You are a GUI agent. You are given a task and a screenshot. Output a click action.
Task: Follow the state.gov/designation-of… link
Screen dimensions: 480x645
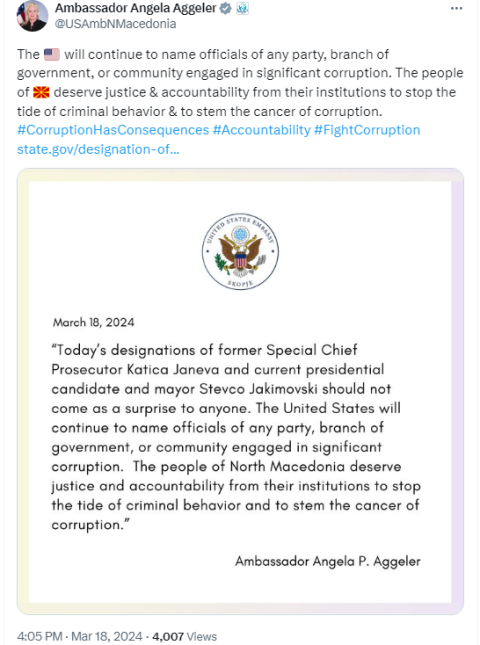click(x=98, y=149)
